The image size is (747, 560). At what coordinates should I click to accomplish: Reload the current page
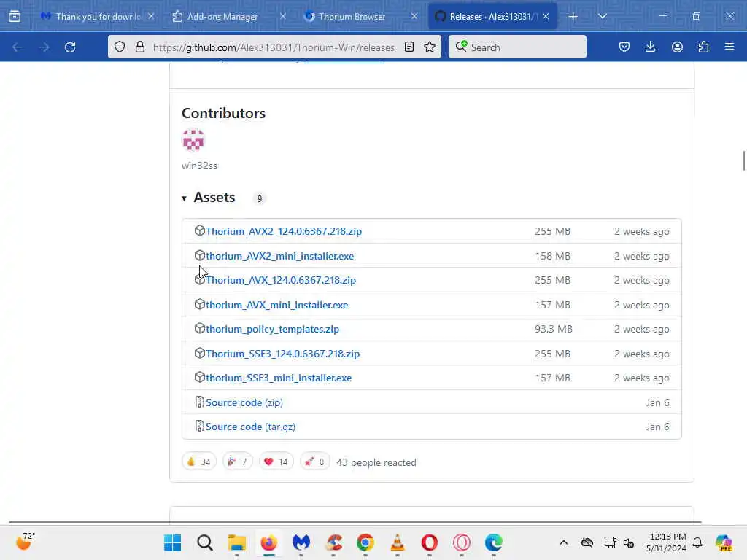pos(70,47)
